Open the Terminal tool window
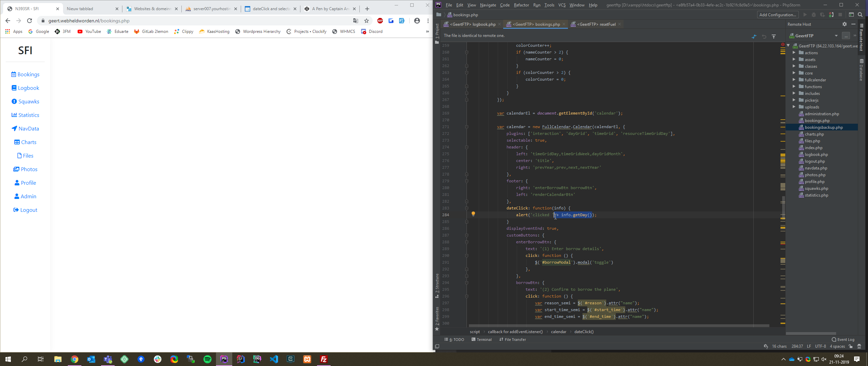This screenshot has width=868, height=366. pyautogui.click(x=481, y=339)
